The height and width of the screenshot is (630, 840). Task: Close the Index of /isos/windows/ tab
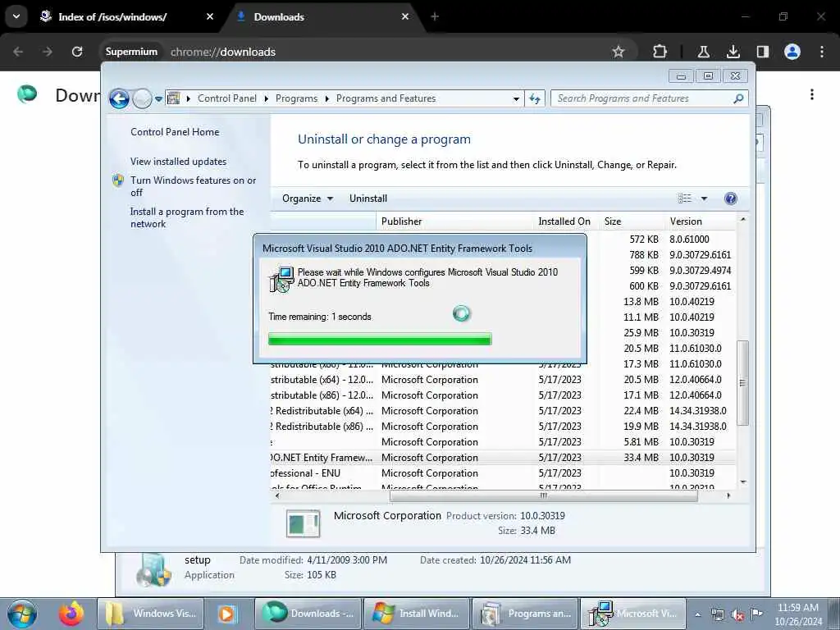[x=210, y=16]
